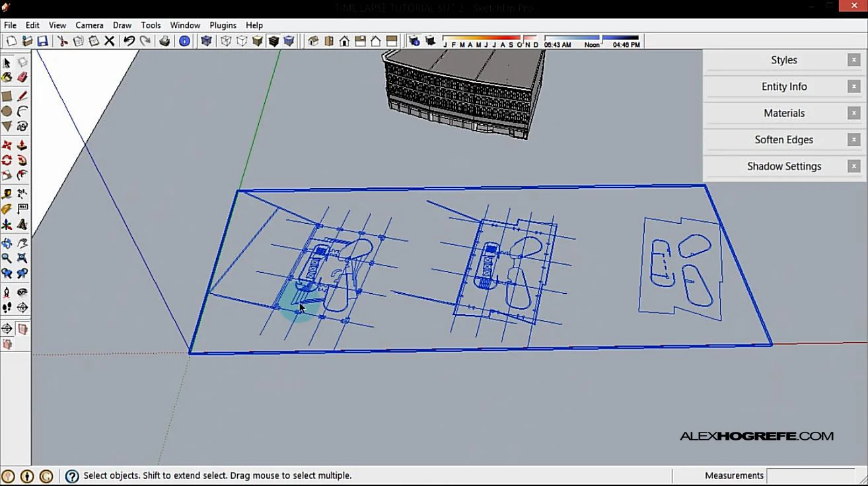The image size is (868, 486).
Task: Expand the Materials panel
Action: (784, 113)
